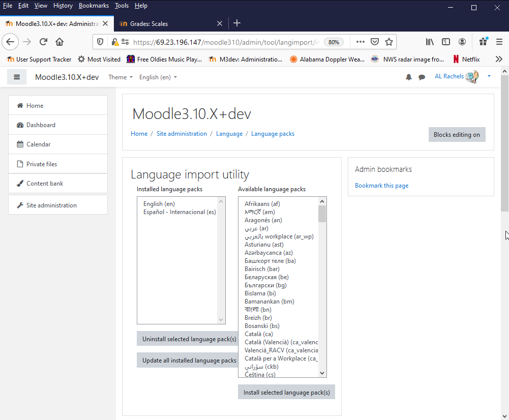
Task: Open the Firefox account icon
Action: click(462, 42)
